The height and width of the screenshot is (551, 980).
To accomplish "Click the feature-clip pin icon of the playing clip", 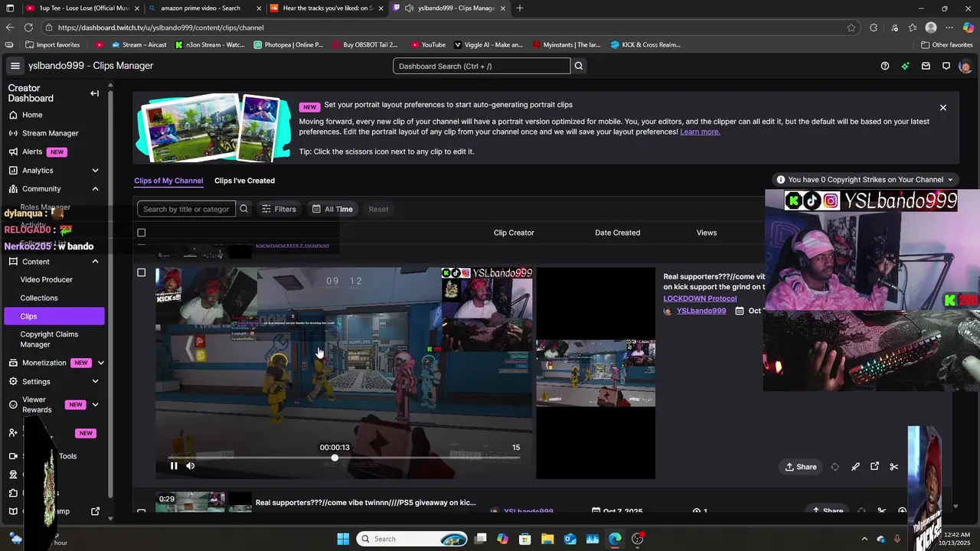I will pyautogui.click(x=855, y=467).
